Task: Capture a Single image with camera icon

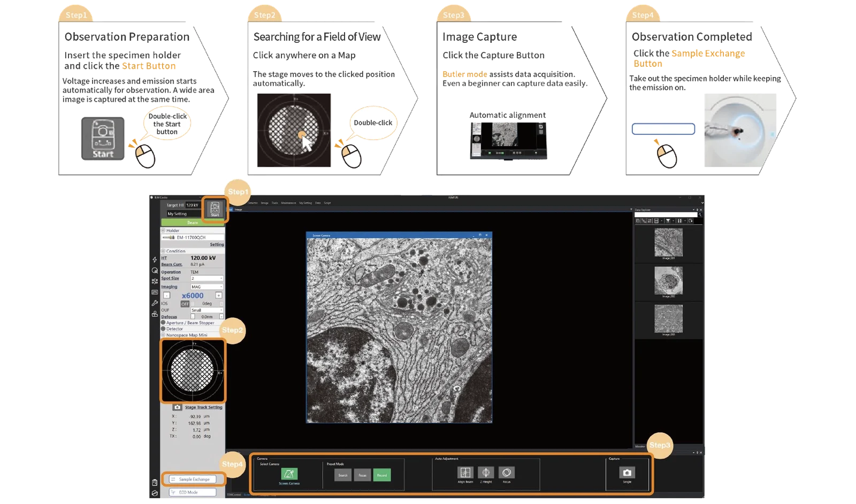Action: pos(627,472)
